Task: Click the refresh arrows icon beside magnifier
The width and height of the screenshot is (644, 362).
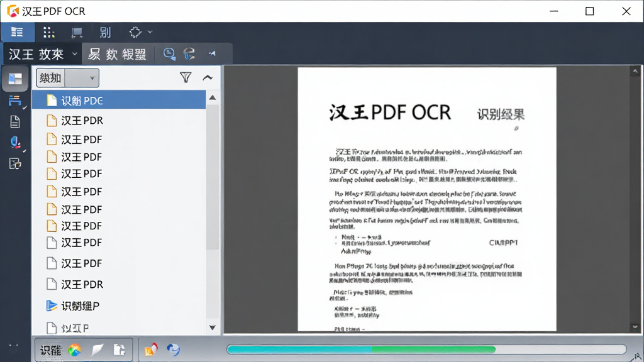Action: point(189,54)
